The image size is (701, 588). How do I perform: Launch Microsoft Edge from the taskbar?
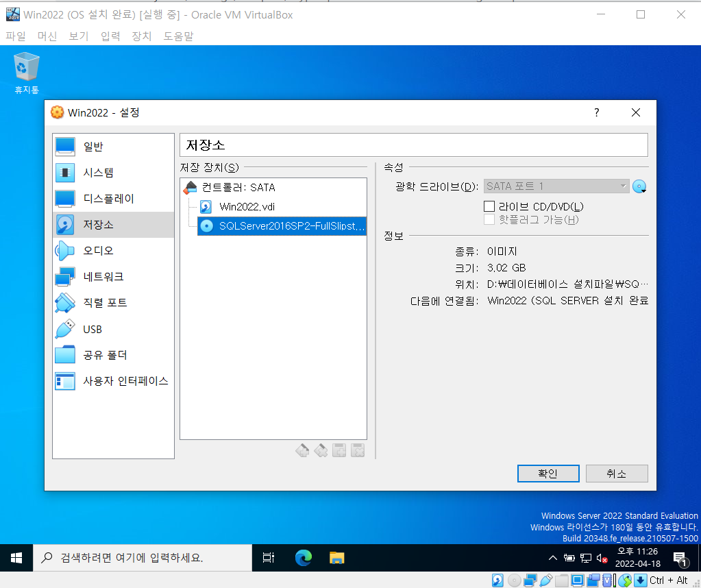tap(304, 558)
